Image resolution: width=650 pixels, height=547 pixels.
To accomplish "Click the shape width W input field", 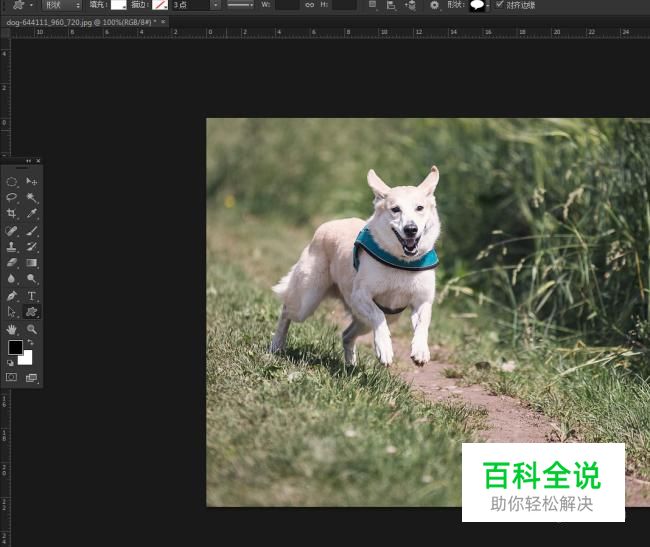I will pos(286,5).
